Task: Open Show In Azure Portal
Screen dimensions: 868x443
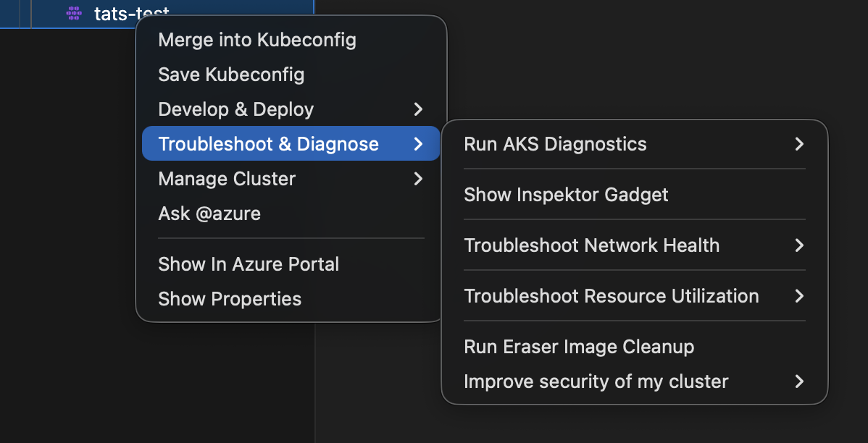Action: tap(249, 264)
